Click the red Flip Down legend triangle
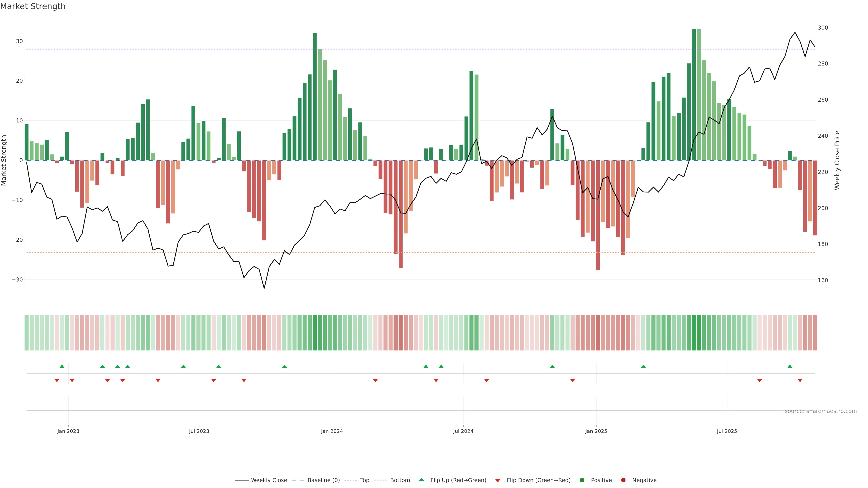The width and height of the screenshot is (868, 488). pyautogui.click(x=498, y=481)
